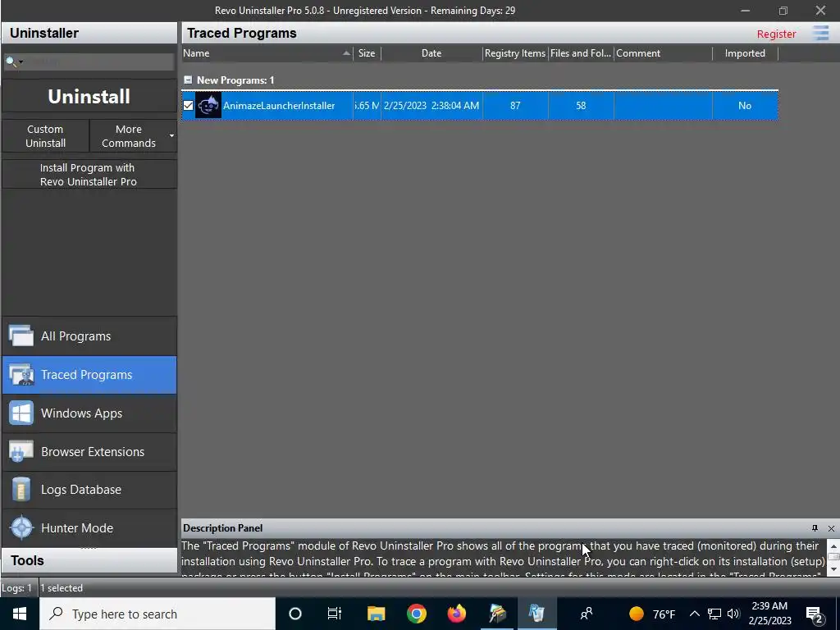Expand the Tools section header
840x630 pixels.
[x=89, y=560]
